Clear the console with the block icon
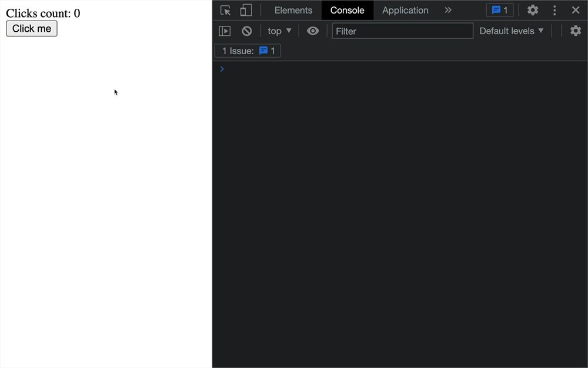Screen dimensions: 588x368 pyautogui.click(x=247, y=31)
